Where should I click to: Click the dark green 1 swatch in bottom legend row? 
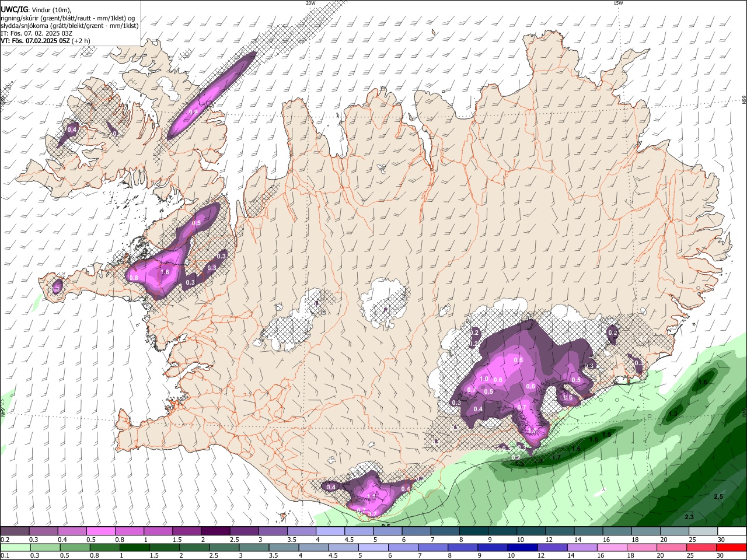click(134, 548)
